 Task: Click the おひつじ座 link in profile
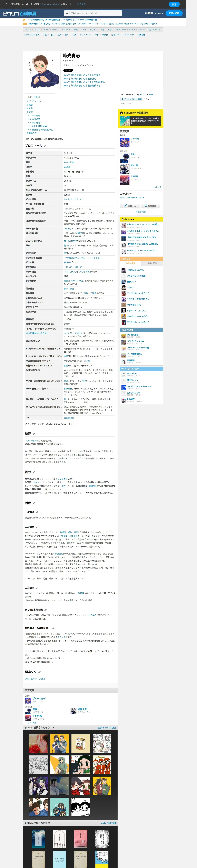(69, 162)
